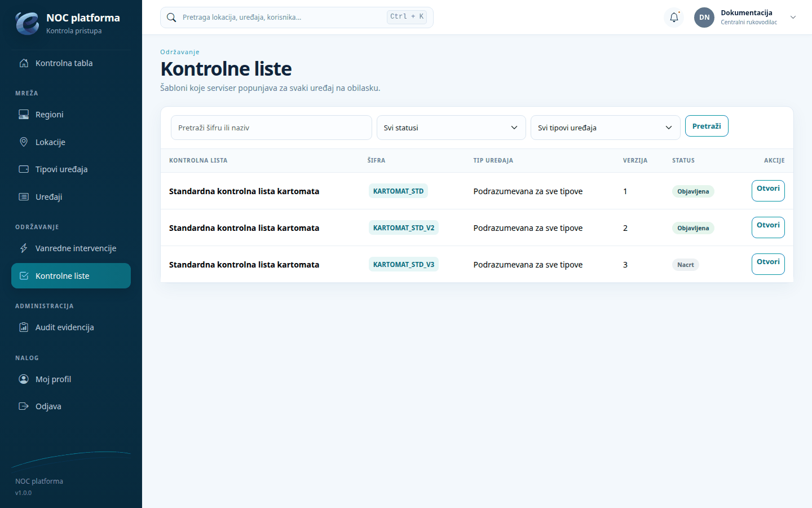Click the Otvori button for KARTOMAT_STD
This screenshot has width=812, height=508.
click(x=768, y=191)
